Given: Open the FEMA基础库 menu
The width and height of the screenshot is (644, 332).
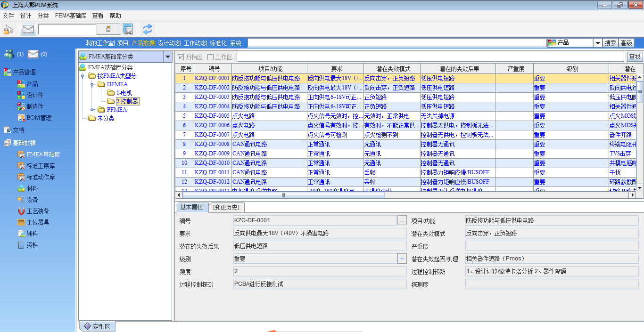Looking at the screenshot, I should (x=71, y=16).
